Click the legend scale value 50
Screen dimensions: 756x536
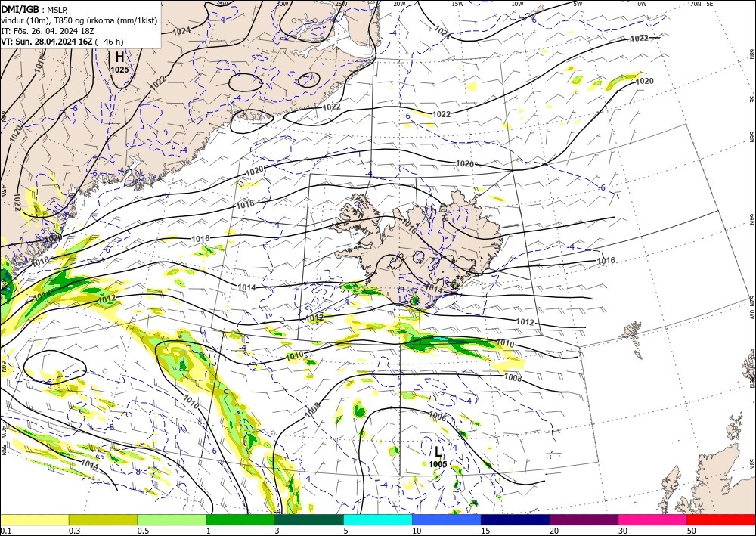692,531
